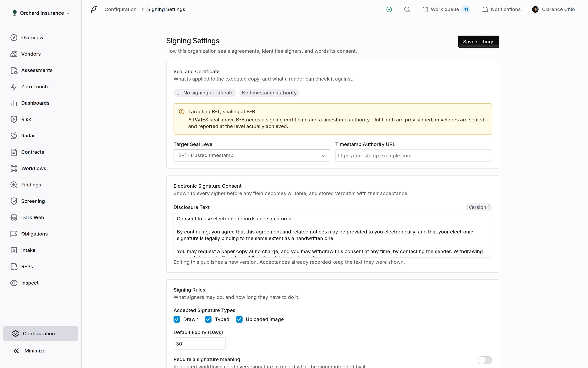Click Save settings button
588x368 pixels.
click(x=478, y=42)
